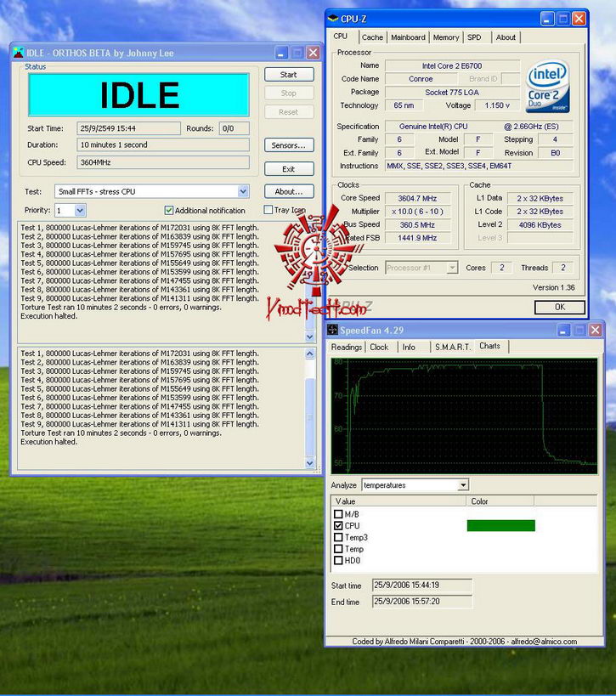Minimize the ORTHOS window
The height and width of the screenshot is (696, 616).
coord(281,53)
